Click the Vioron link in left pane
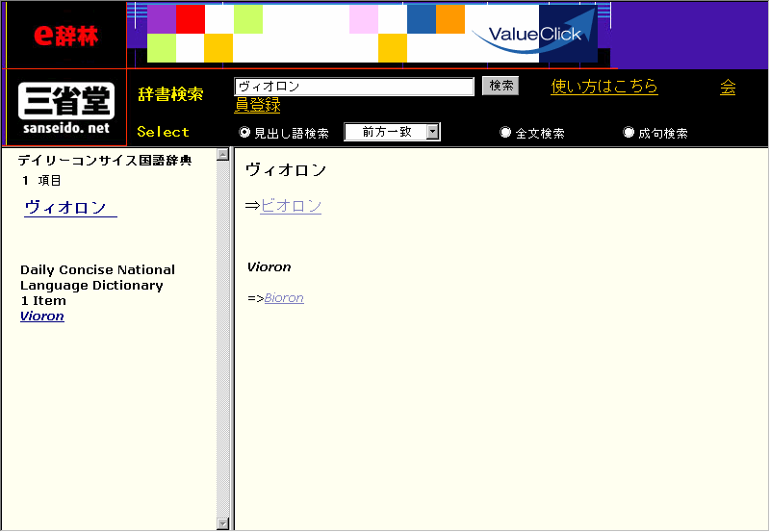The height and width of the screenshot is (532, 770). (x=42, y=316)
